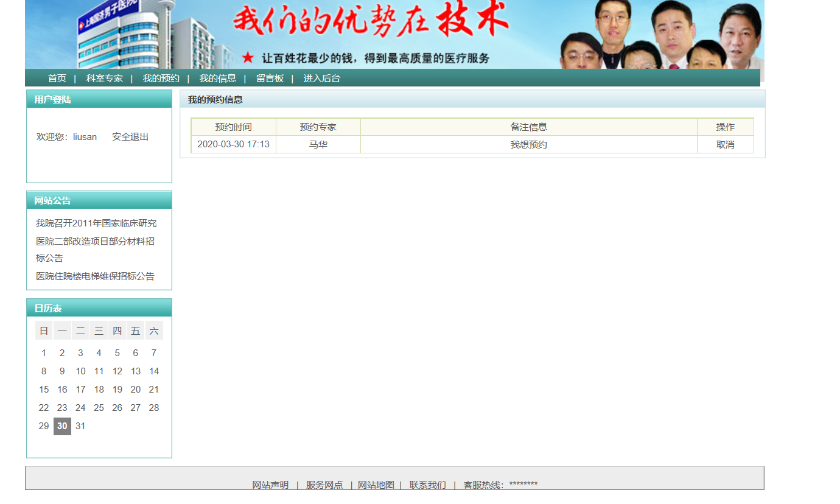Open 网站地图 footer link

coord(376,485)
